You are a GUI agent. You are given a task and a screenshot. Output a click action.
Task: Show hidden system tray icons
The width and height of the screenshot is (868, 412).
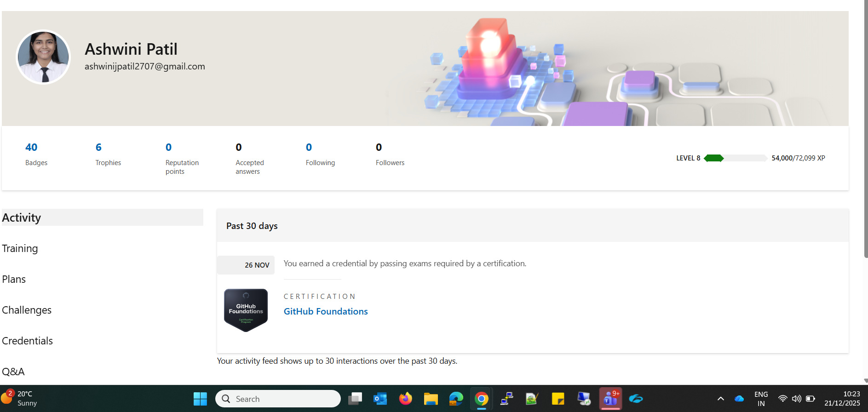(721, 399)
